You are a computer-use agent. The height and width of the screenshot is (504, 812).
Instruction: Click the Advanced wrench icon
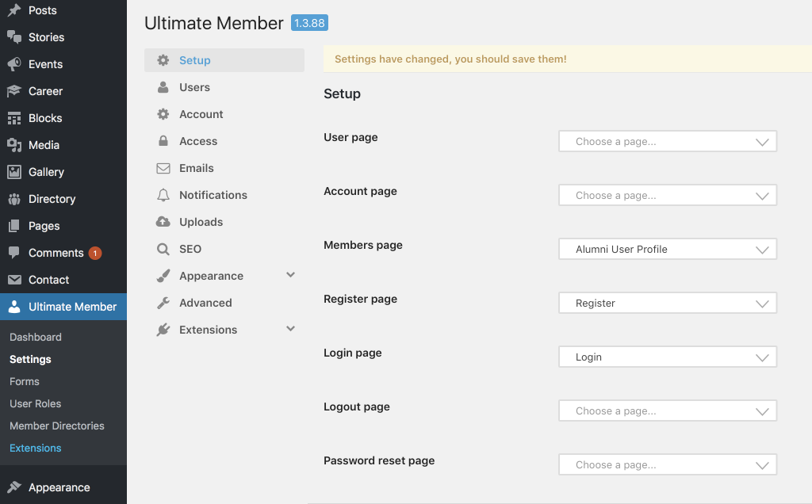(163, 303)
